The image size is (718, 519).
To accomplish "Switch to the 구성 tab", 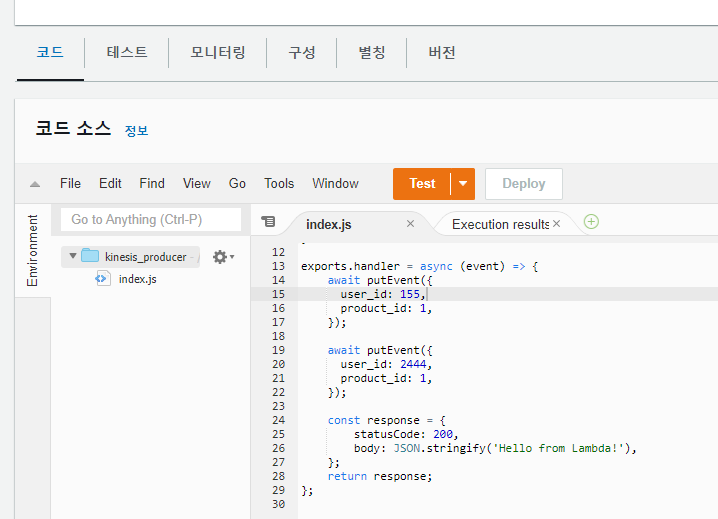I will [x=302, y=52].
